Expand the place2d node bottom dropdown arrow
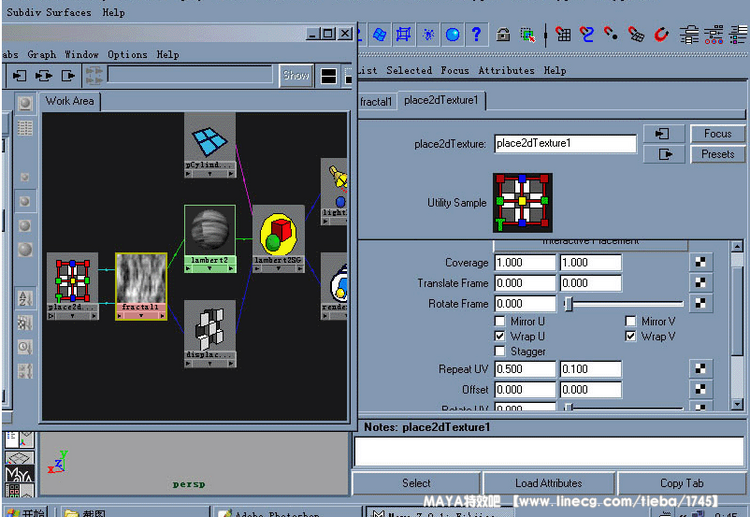750x517 pixels. (x=73, y=316)
